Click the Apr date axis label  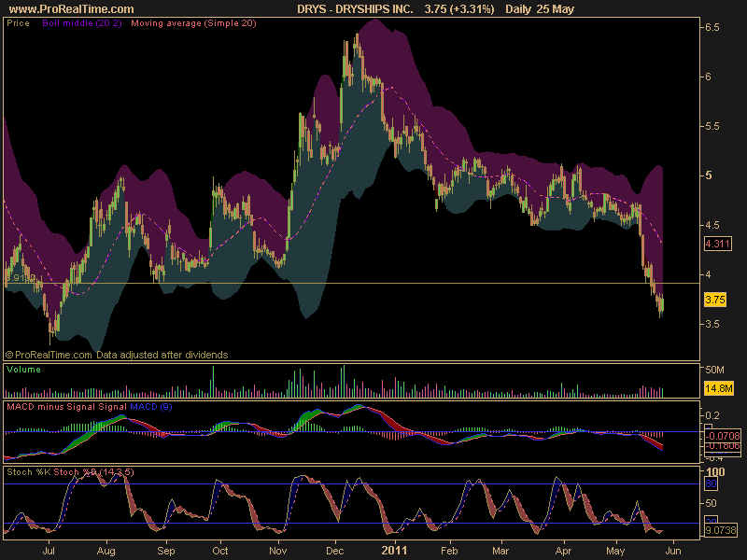click(563, 551)
